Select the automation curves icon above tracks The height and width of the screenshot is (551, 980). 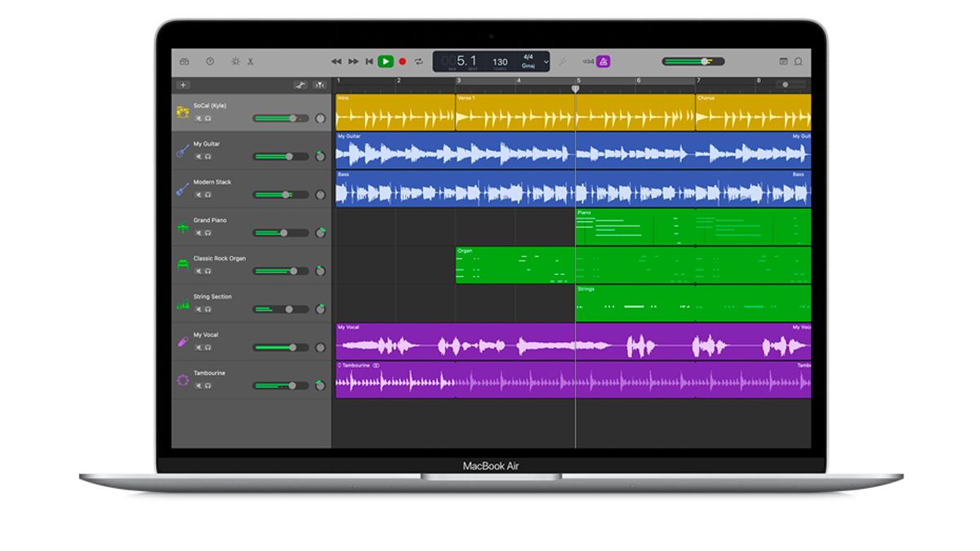click(x=300, y=84)
